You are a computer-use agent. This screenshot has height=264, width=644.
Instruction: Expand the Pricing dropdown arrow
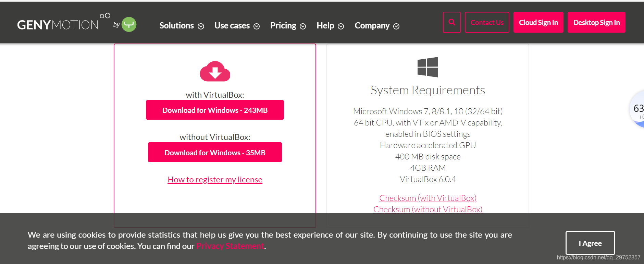(x=303, y=26)
